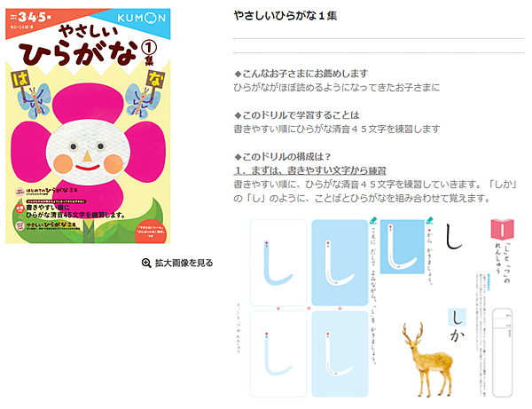Click the KUMON logo on the cover
Screen dimensions: 532x409
(x=141, y=18)
